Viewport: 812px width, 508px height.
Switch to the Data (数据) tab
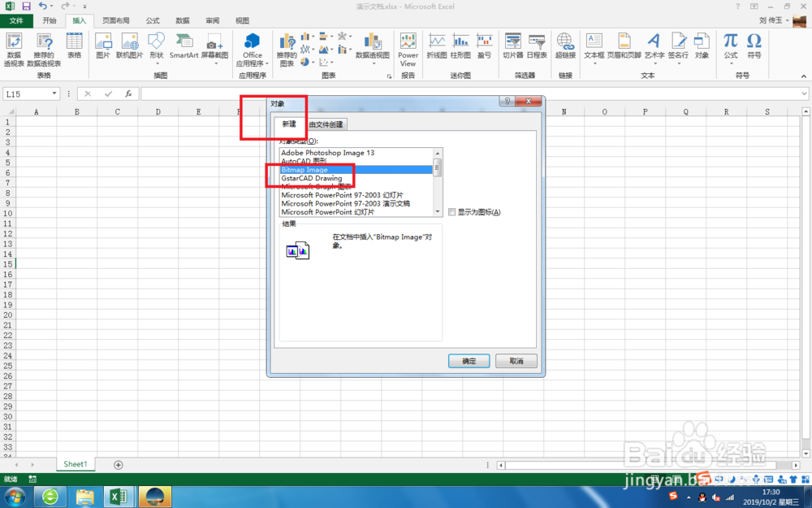183,21
